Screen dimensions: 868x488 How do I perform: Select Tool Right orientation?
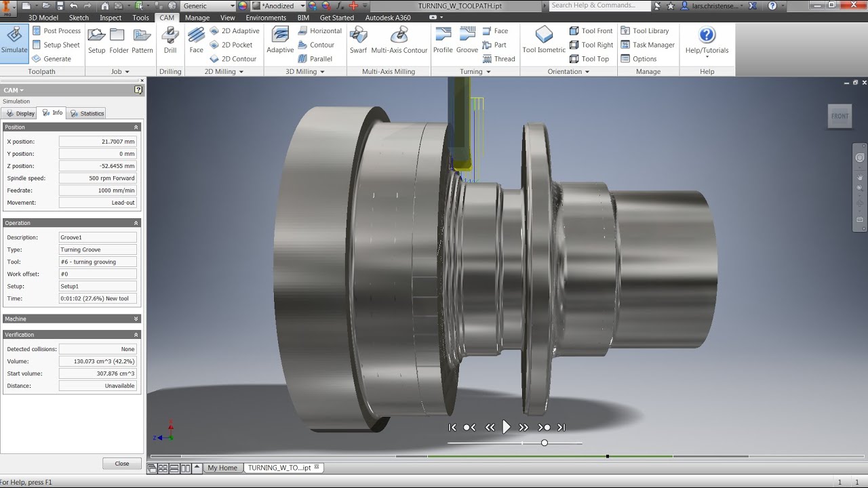pyautogui.click(x=591, y=45)
